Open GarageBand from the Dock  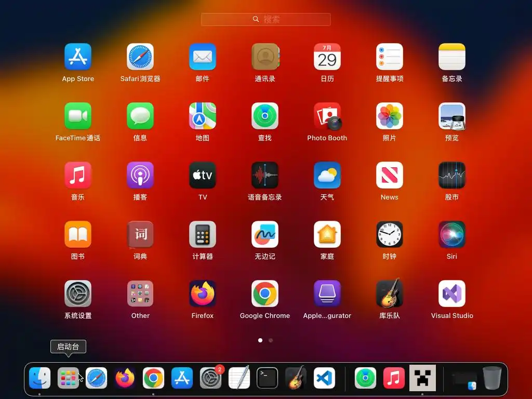coord(296,377)
